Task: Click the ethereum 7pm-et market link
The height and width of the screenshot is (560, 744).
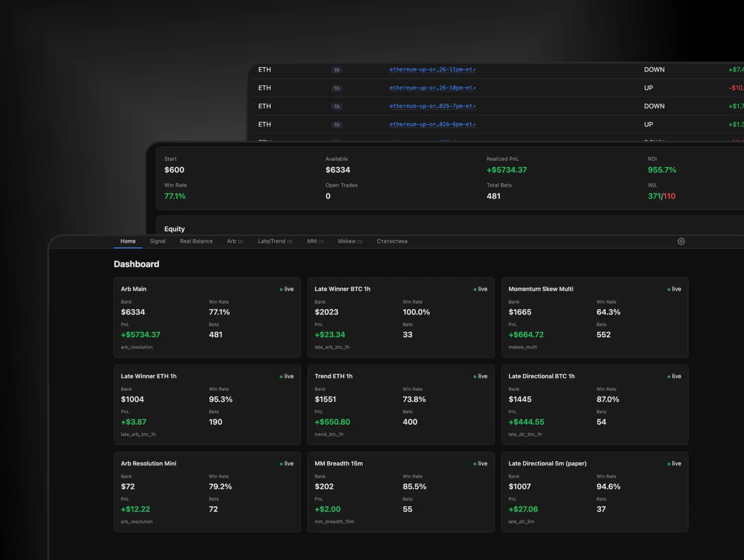Action: tap(432, 106)
